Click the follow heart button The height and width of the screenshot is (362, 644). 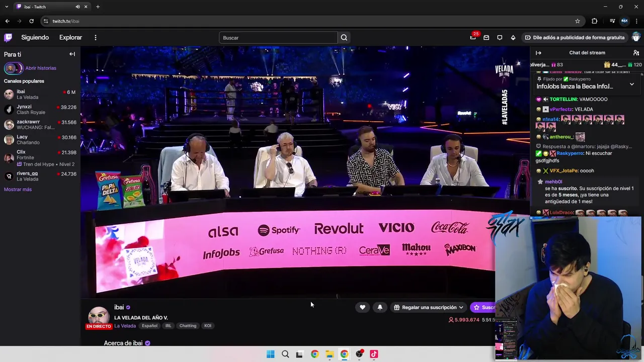click(362, 307)
